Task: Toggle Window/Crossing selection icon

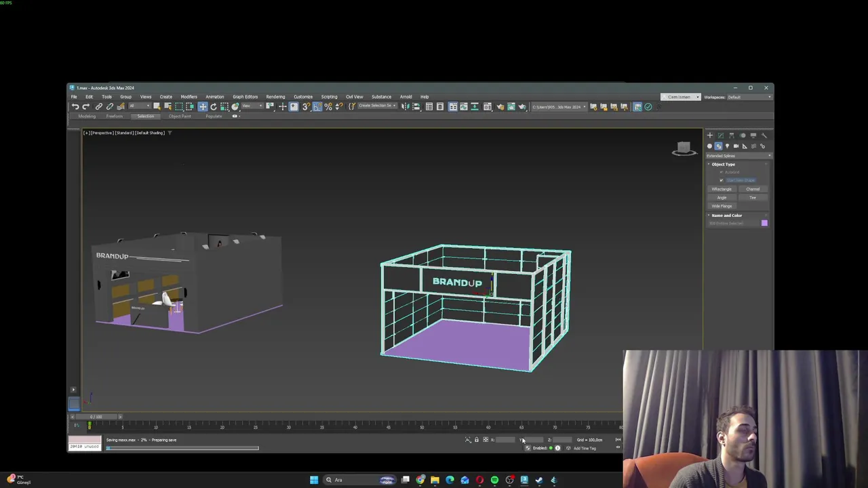Action: click(189, 106)
